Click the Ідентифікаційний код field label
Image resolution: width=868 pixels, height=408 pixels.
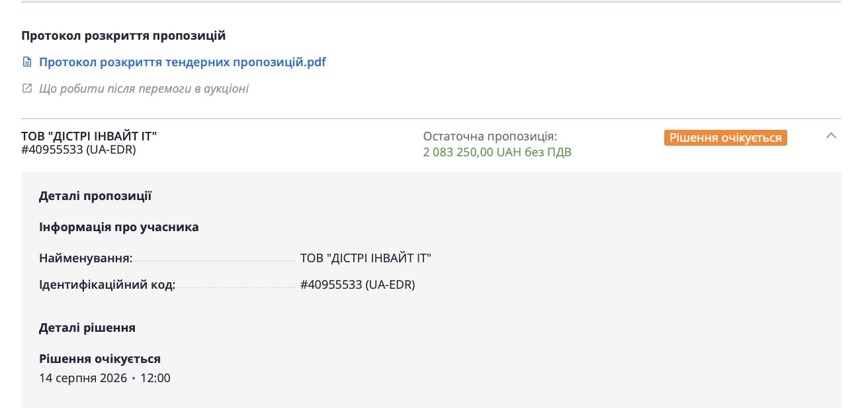[x=107, y=285]
